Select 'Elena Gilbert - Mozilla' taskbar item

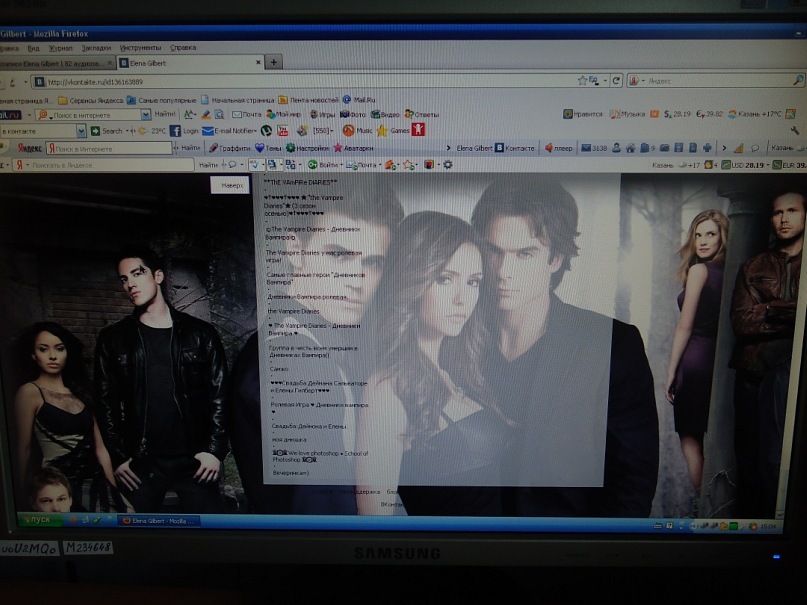[x=158, y=521]
